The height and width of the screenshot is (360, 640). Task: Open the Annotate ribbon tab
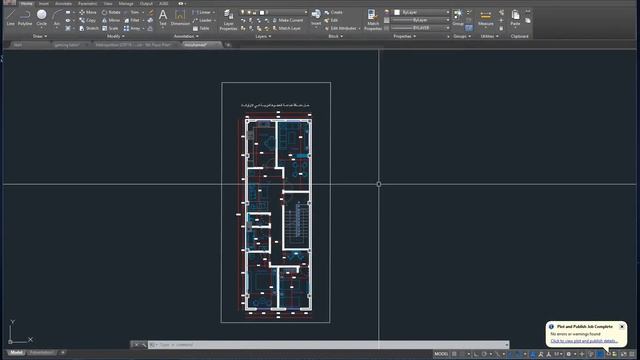tap(63, 3)
